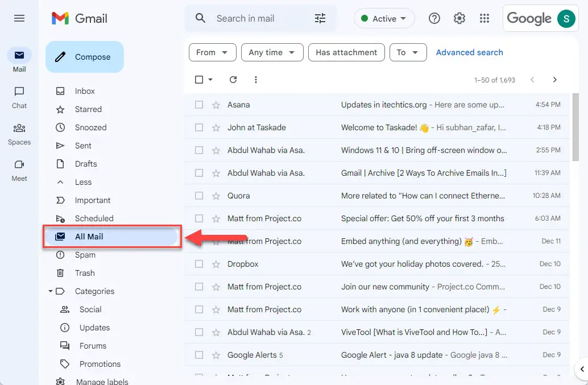The image size is (588, 385).
Task: Check the Gmail Archive email
Action: [199, 173]
